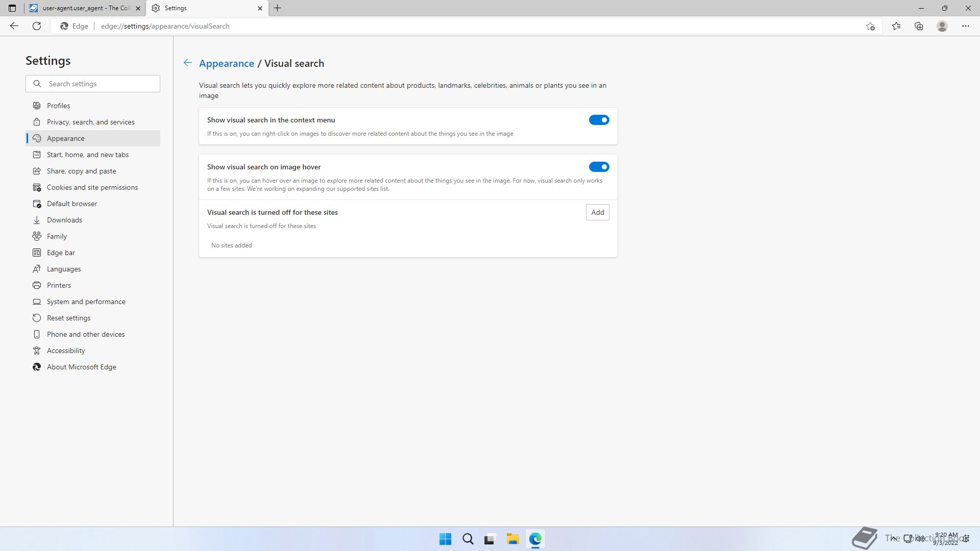Open the Collections icon in toolbar
Screen dimensions: 980x551
coord(919,26)
